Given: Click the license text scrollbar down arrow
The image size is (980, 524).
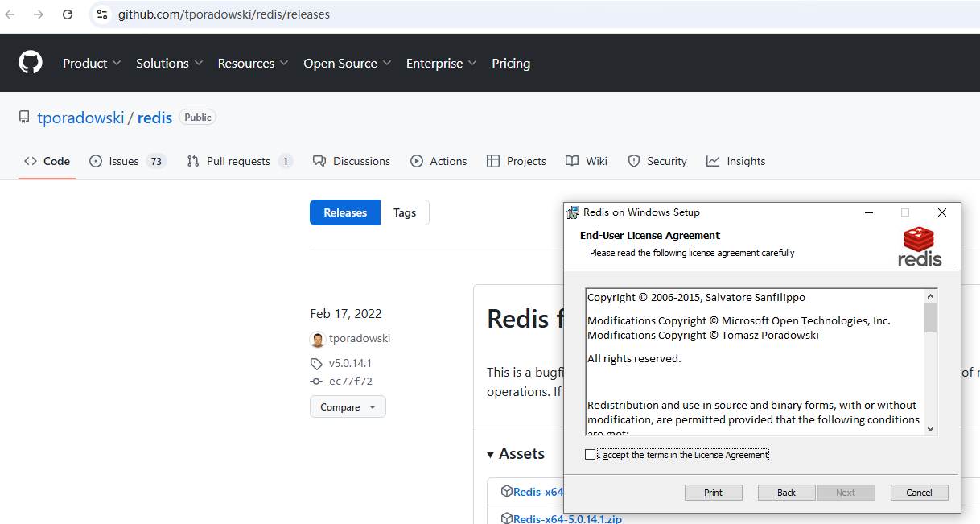Looking at the screenshot, I should (x=930, y=429).
